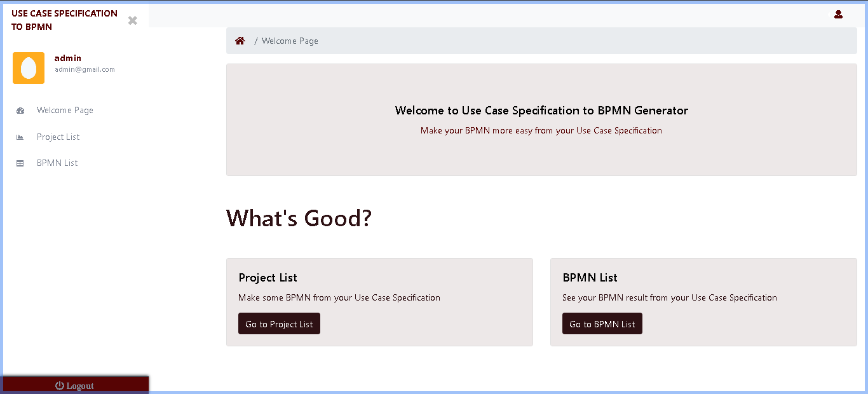The width and height of the screenshot is (868, 394).
Task: Click the admin avatar icon in the sidebar
Action: (28, 67)
